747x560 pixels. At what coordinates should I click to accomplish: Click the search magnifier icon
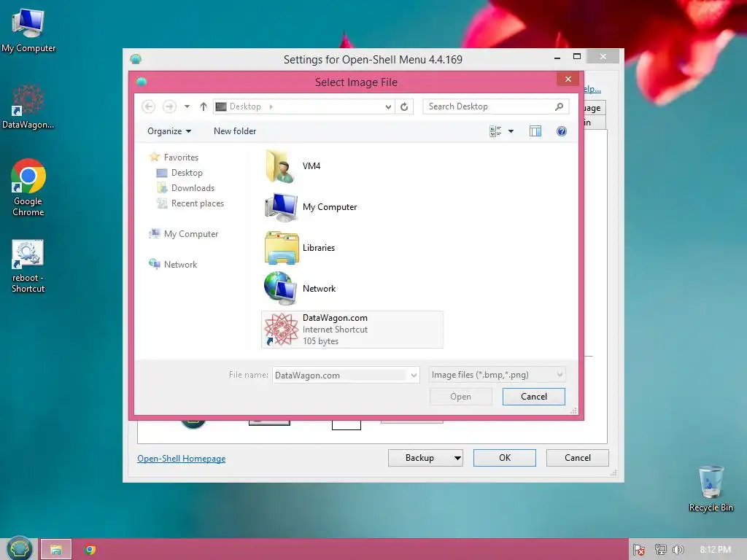point(560,106)
